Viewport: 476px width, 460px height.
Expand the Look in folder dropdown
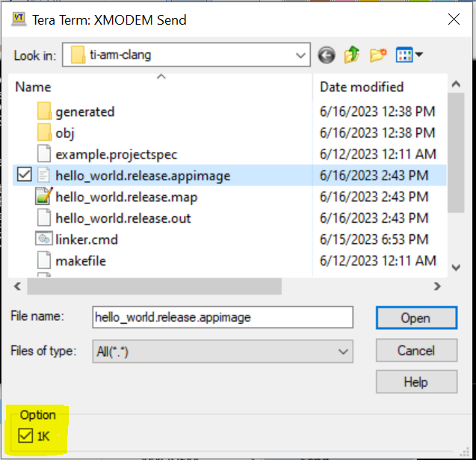tap(301, 55)
